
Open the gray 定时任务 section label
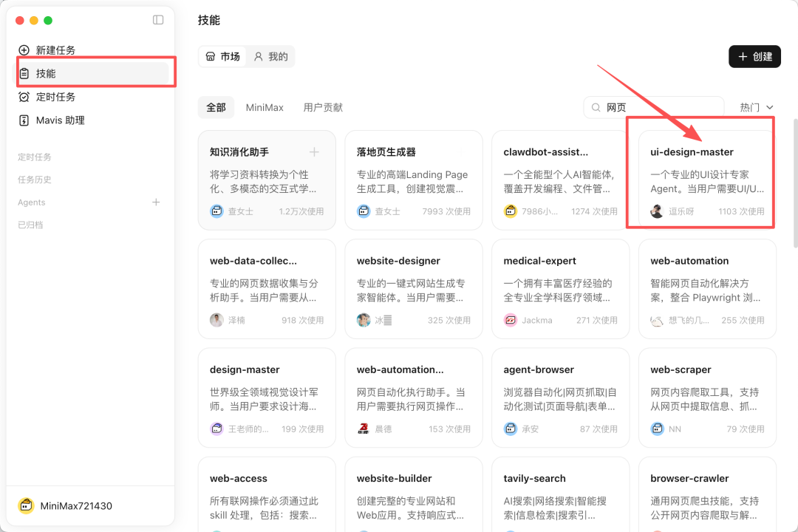tap(35, 157)
